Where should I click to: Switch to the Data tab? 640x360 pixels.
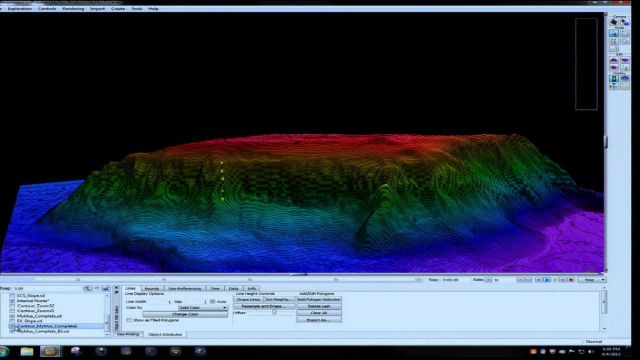(x=233, y=289)
